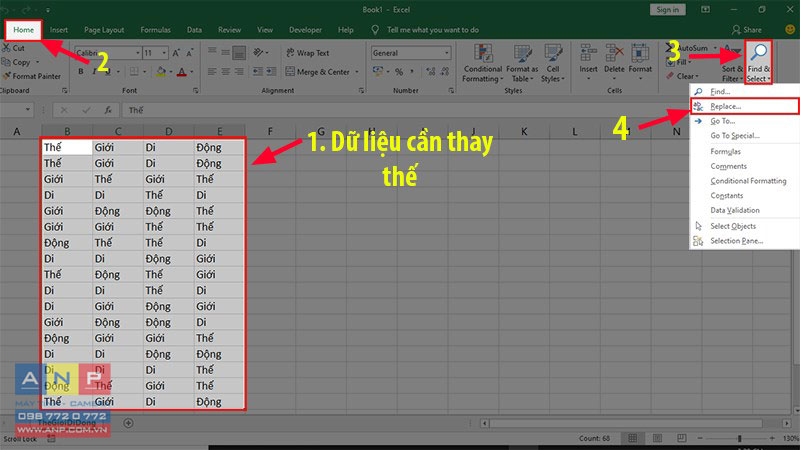Click the Share button
Image resolution: width=800 pixels, height=450 pixels.
click(747, 30)
